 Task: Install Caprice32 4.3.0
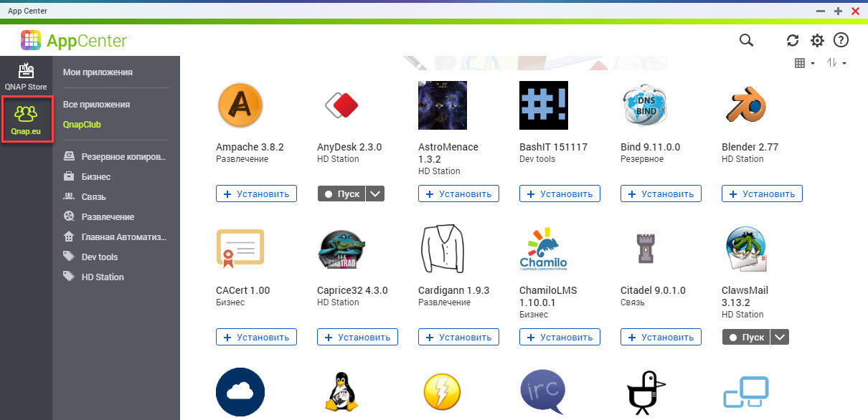click(x=357, y=337)
